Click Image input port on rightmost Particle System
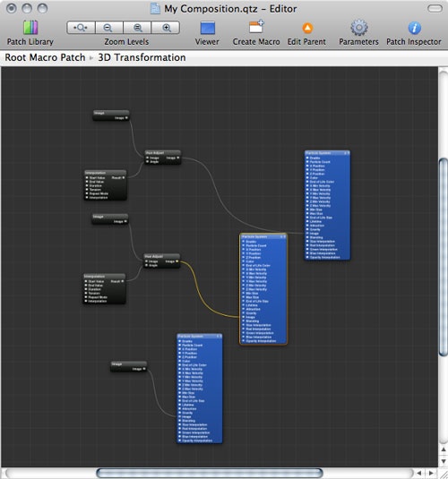This screenshot has height=479, width=448. [307, 234]
